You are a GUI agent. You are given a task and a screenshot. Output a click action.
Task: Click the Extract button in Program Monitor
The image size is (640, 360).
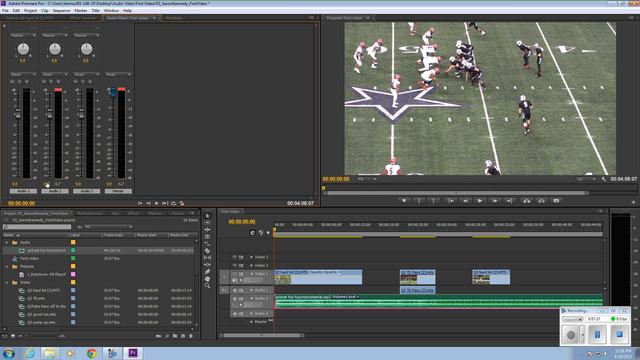click(x=541, y=200)
